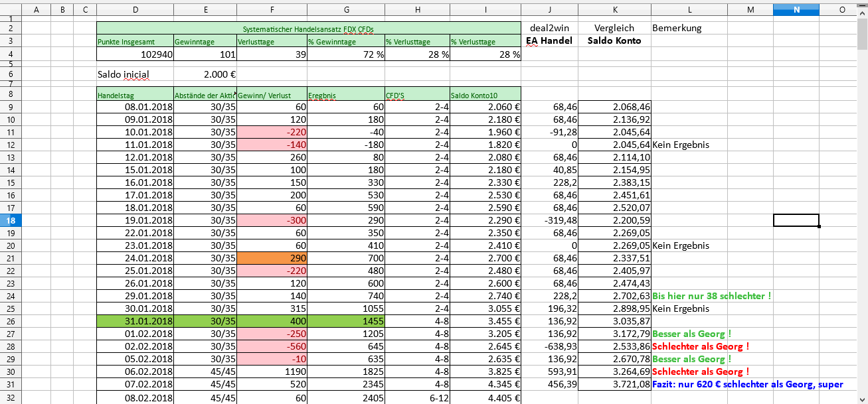The width and height of the screenshot is (868, 404).
Task: Click the blue "Fazit" remark cell
Action: 748,384
